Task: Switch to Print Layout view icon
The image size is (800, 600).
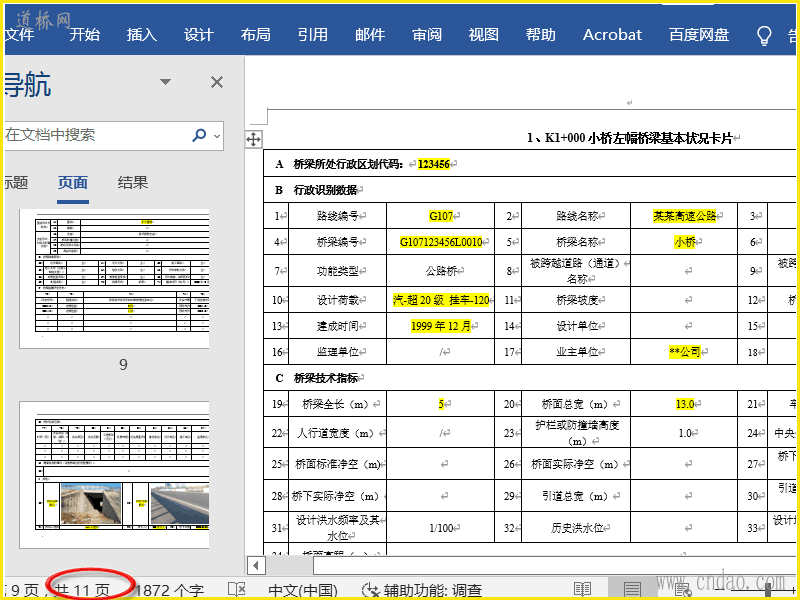Action: pos(632,590)
